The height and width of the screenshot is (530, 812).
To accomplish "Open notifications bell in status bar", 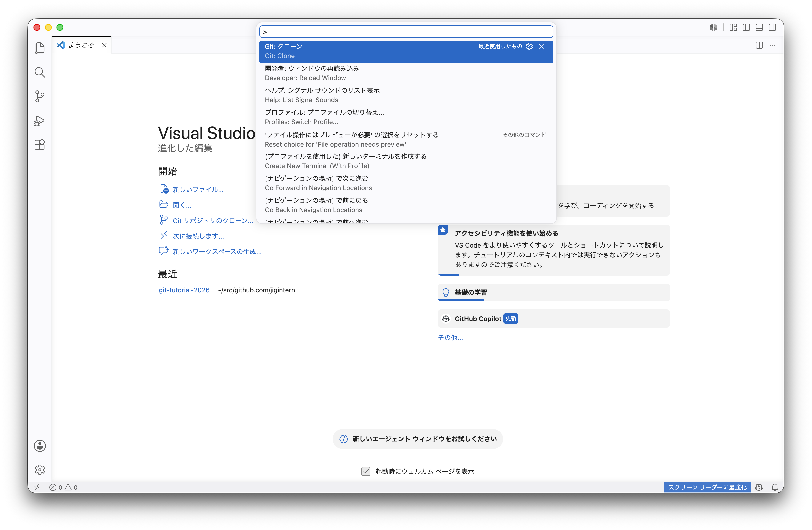I will point(775,487).
